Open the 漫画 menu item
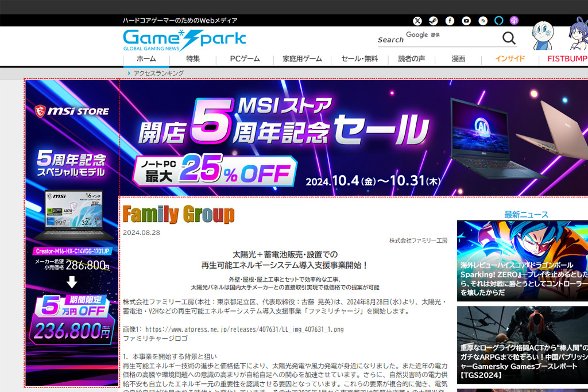This screenshot has width=588, height=392. tap(458, 59)
